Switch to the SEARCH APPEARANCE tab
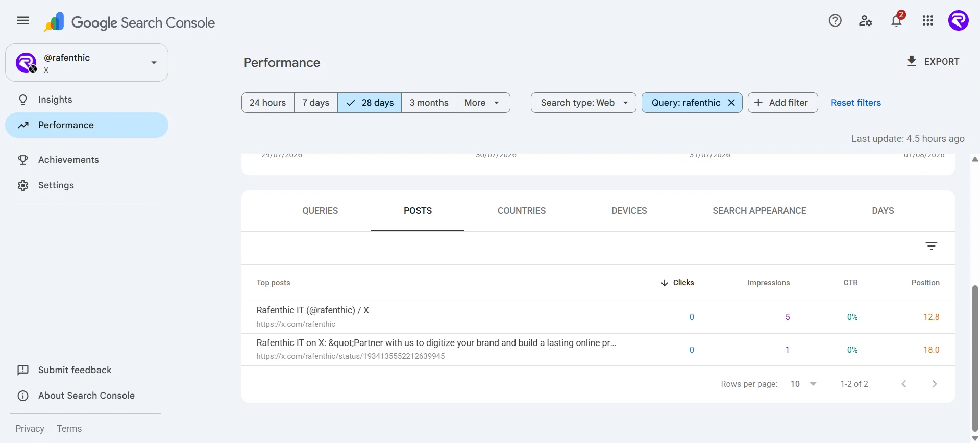Viewport: 980px width, 443px height. (759, 211)
